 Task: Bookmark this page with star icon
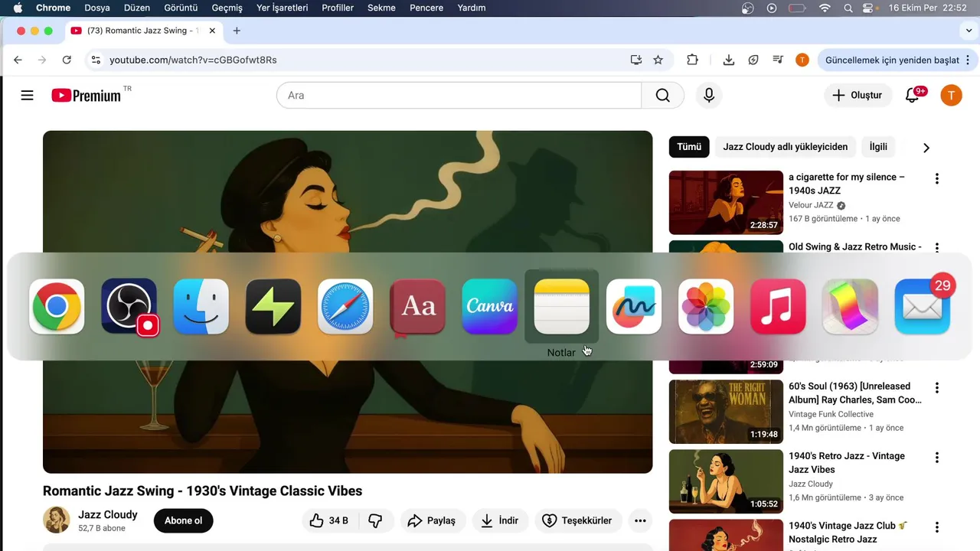click(658, 60)
